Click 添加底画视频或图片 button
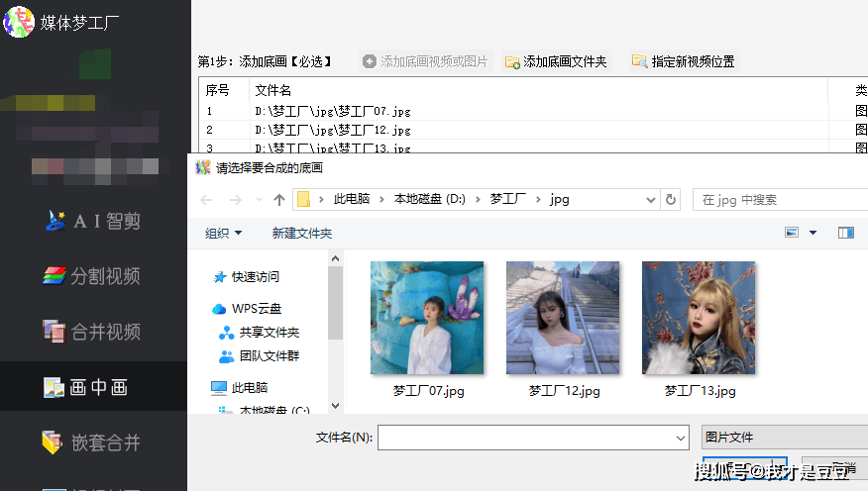The image size is (868, 491). click(425, 61)
